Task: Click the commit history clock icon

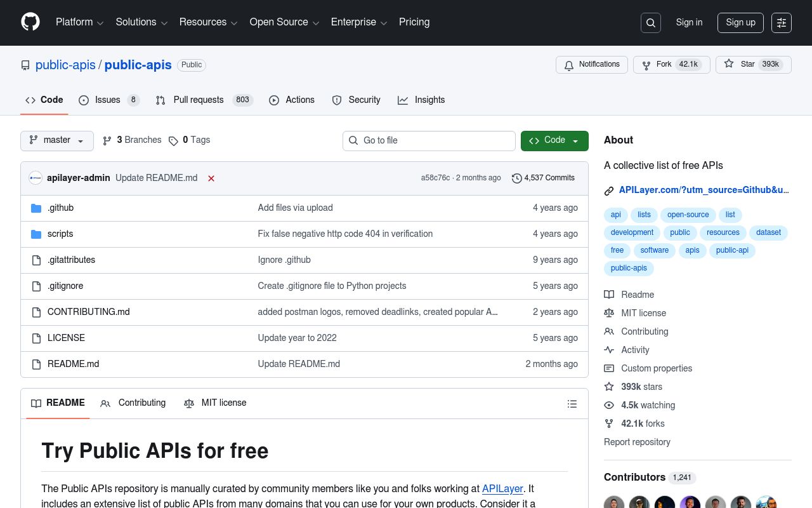Action: [517, 178]
